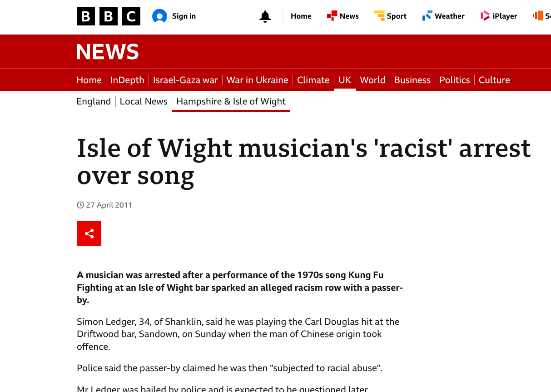Open the World news section
Screen dimensions: 551x392
pyautogui.click(x=372, y=80)
